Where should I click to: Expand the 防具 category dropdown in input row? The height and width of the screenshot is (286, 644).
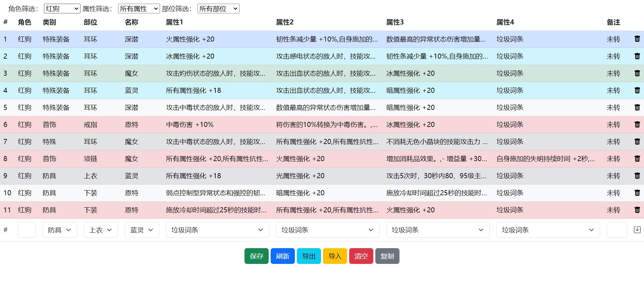[x=60, y=230]
